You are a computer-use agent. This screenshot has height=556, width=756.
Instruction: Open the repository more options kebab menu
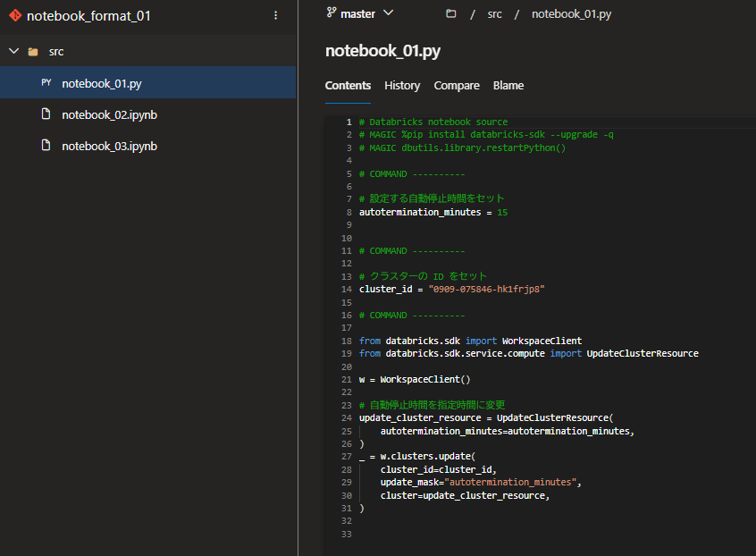275,15
